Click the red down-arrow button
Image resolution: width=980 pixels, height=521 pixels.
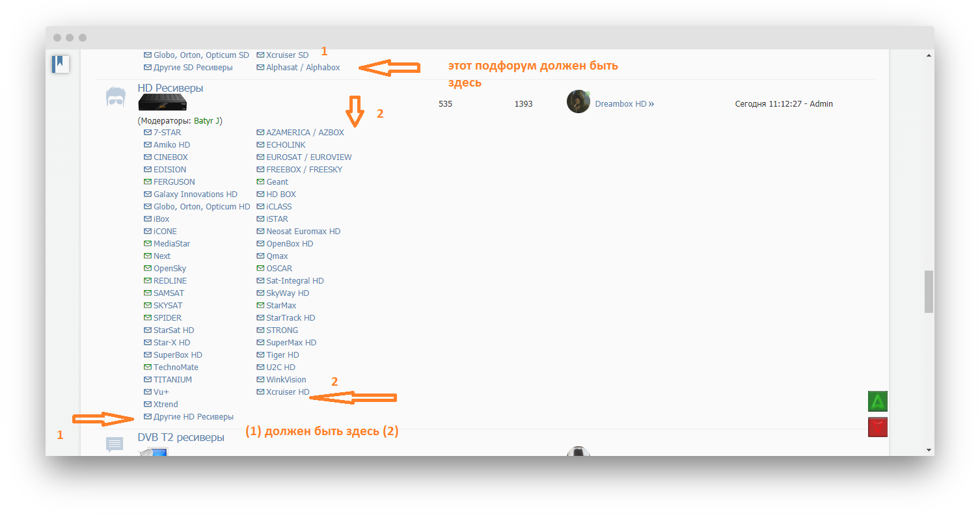point(878,427)
